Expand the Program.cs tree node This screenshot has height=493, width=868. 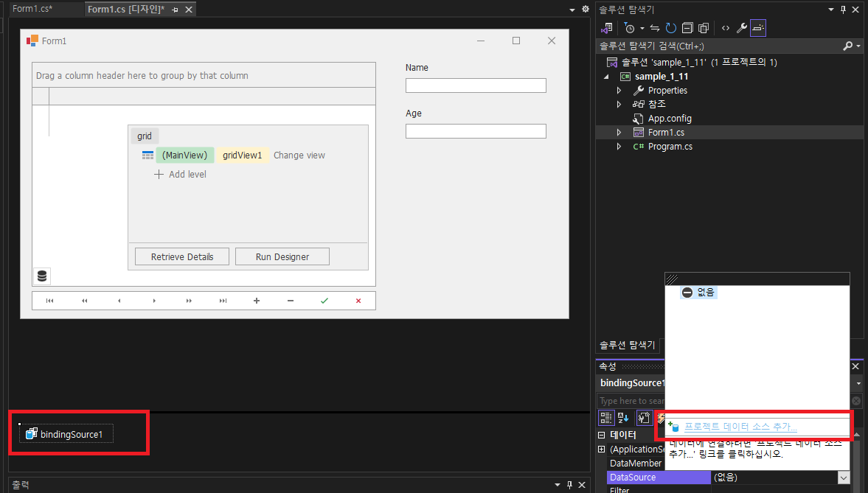(619, 147)
